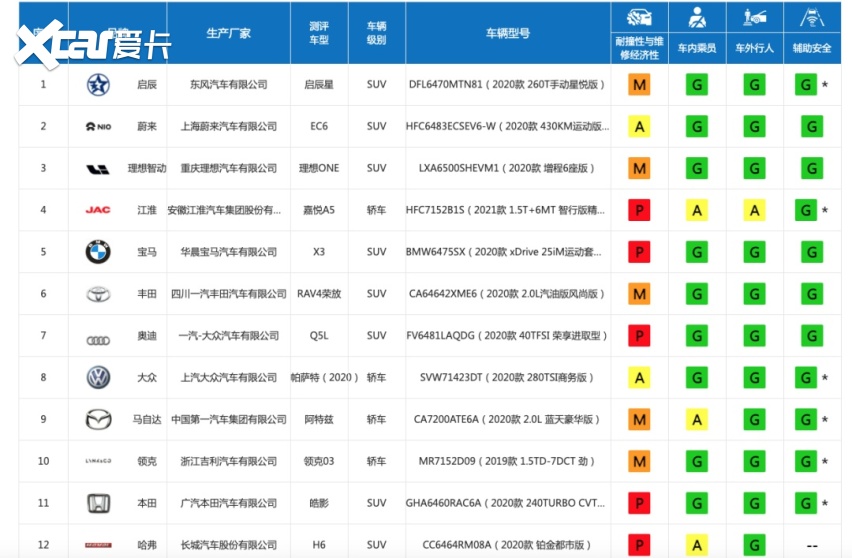852x558 pixels.
Task: Click orange M rating for 理想ONE
Action: pyautogui.click(x=639, y=169)
